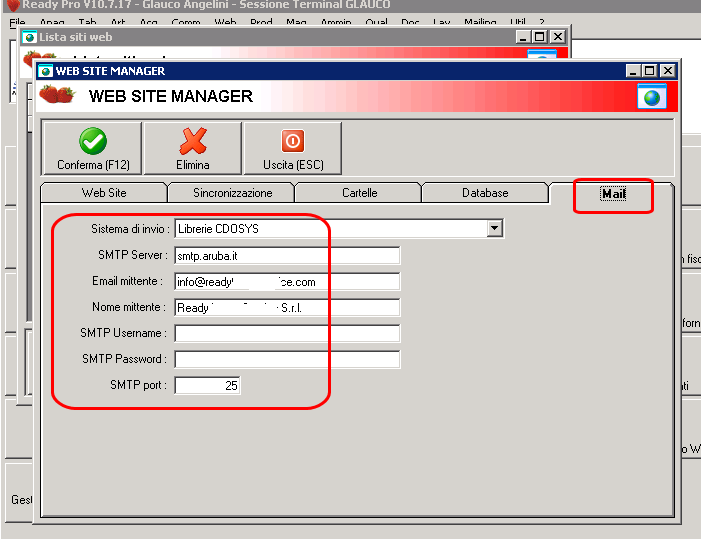This screenshot has height=539, width=701.
Task: Open the Prod menu in Ready Pro
Action: [x=262, y=22]
